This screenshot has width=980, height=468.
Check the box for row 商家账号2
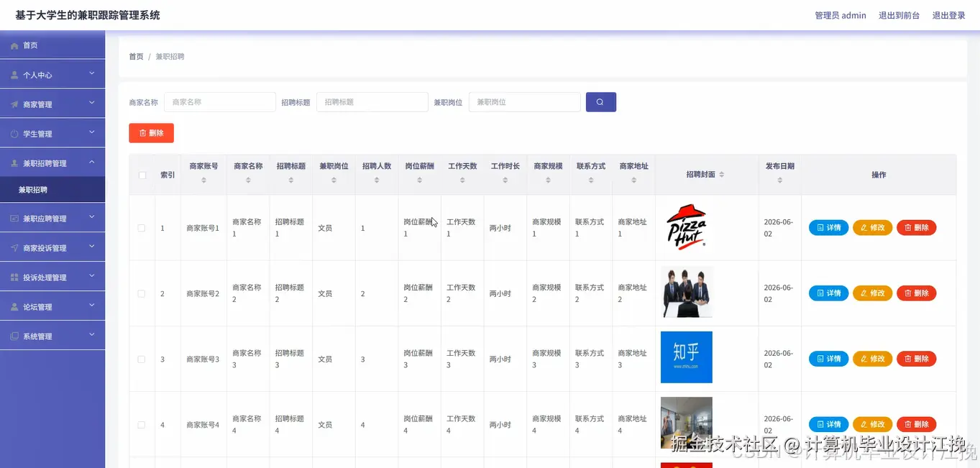[x=142, y=293]
